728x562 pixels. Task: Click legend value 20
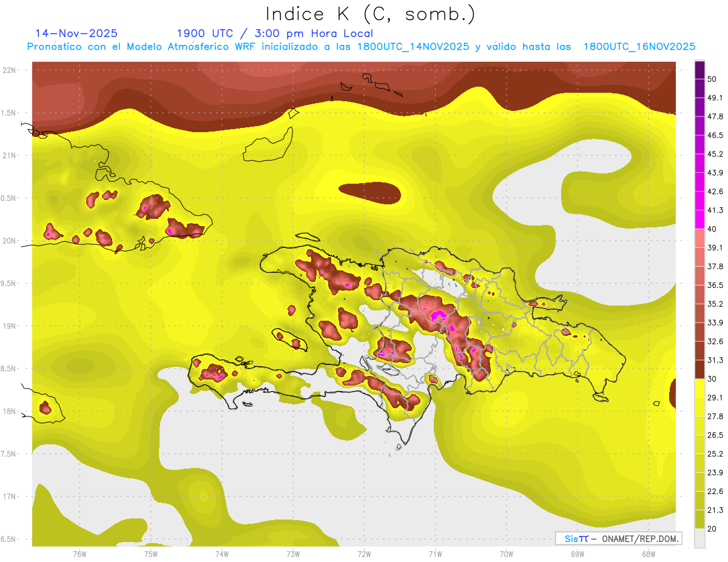point(713,529)
